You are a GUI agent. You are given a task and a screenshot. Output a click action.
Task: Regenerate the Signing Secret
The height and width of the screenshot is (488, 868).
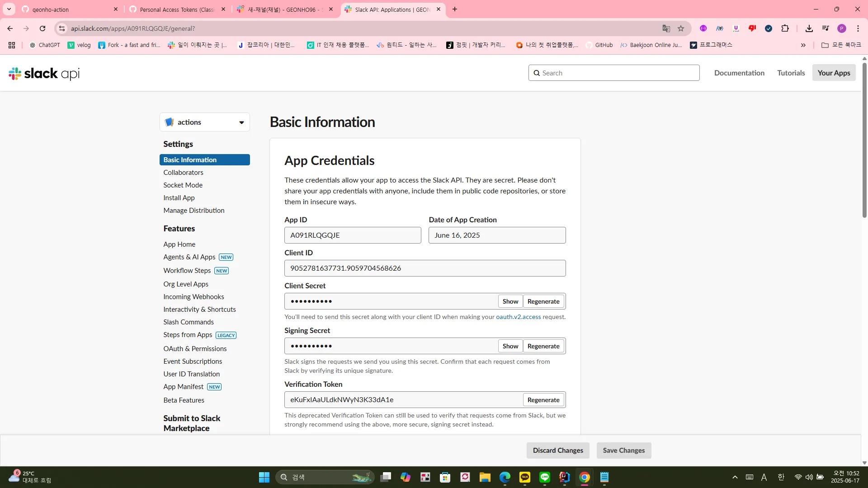[x=543, y=346]
